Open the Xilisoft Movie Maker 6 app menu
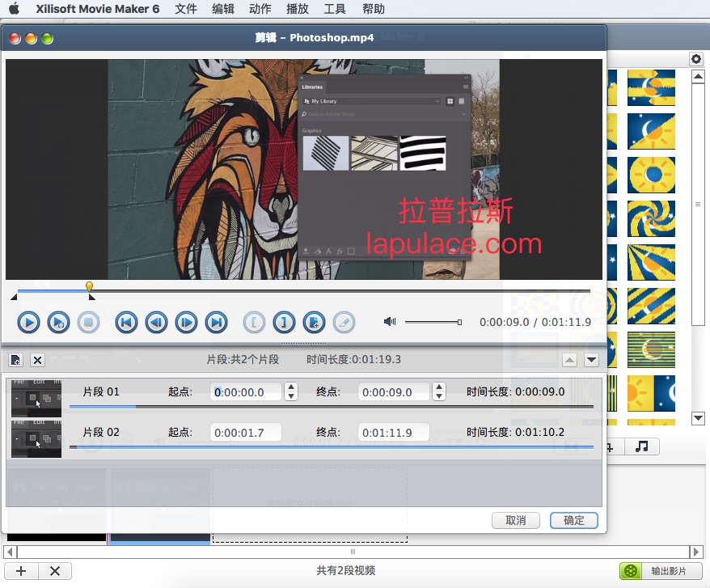The image size is (710, 588). click(x=97, y=9)
